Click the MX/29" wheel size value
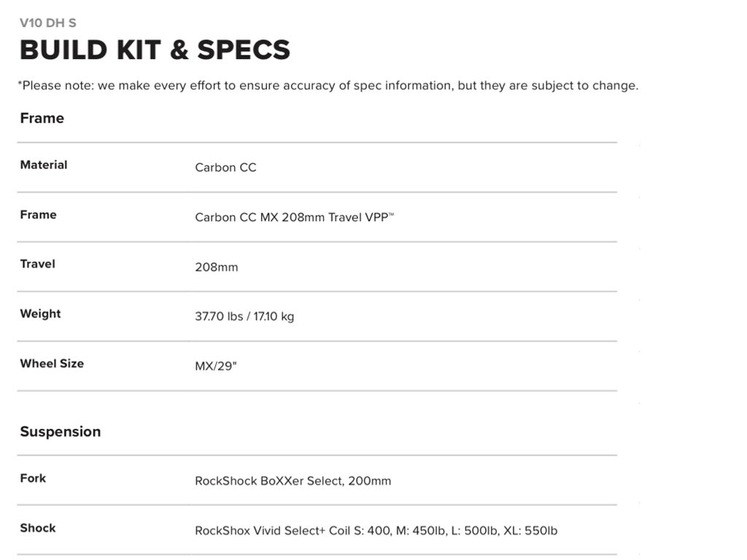 (216, 366)
